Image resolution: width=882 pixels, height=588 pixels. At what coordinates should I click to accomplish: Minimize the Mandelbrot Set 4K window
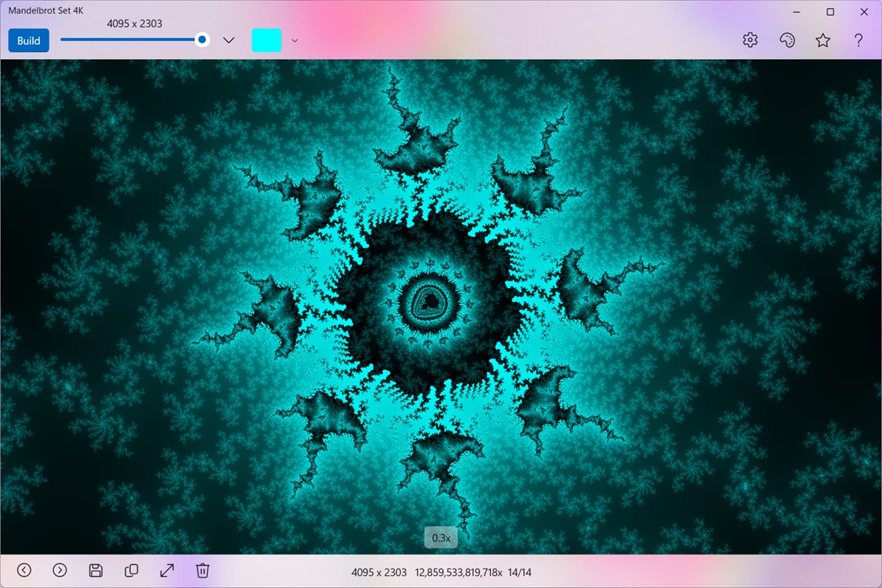coord(796,12)
